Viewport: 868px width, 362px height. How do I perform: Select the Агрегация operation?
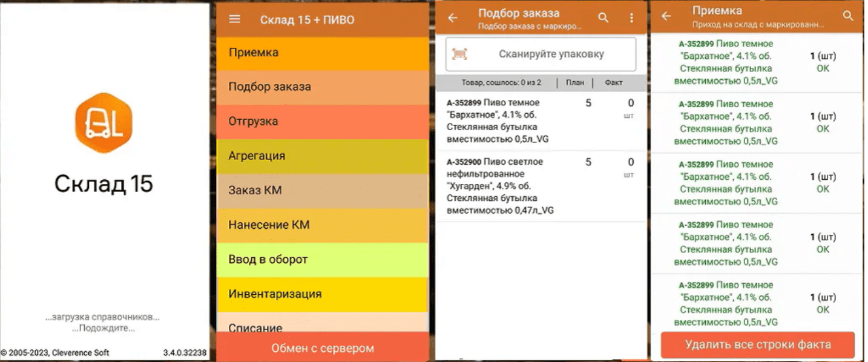[321, 156]
